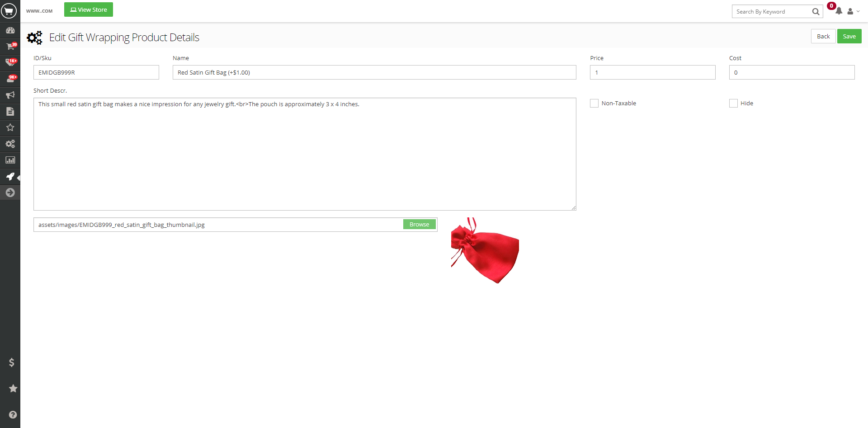The width and height of the screenshot is (868, 428).
Task: Expand the user account dropdown
Action: (853, 11)
